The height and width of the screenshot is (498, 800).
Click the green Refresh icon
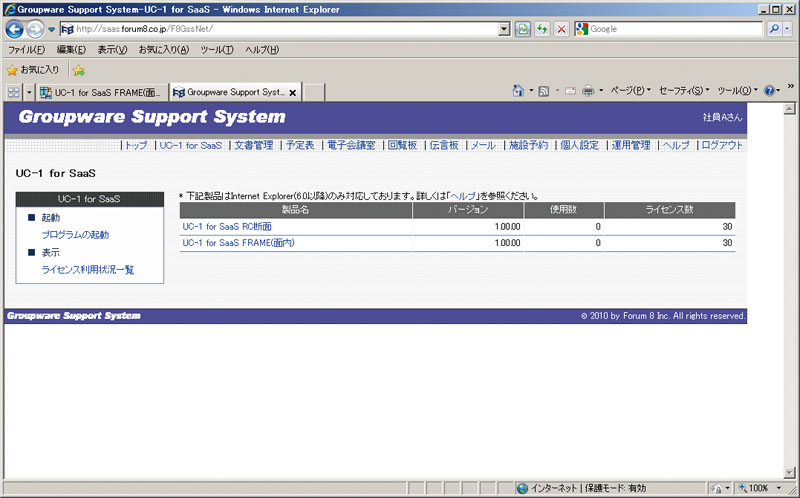(542, 29)
